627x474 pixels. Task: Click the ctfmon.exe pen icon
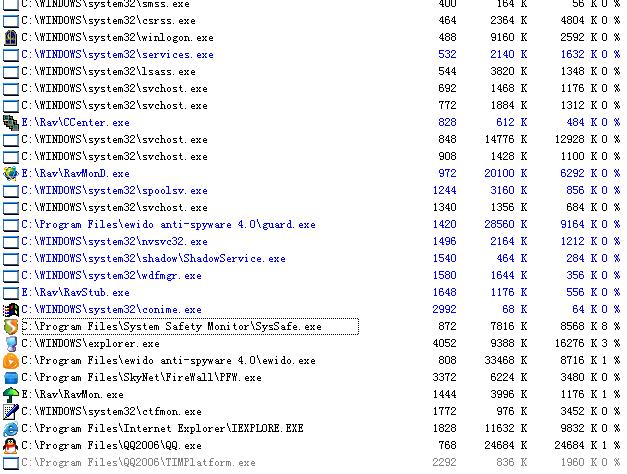tap(10, 412)
